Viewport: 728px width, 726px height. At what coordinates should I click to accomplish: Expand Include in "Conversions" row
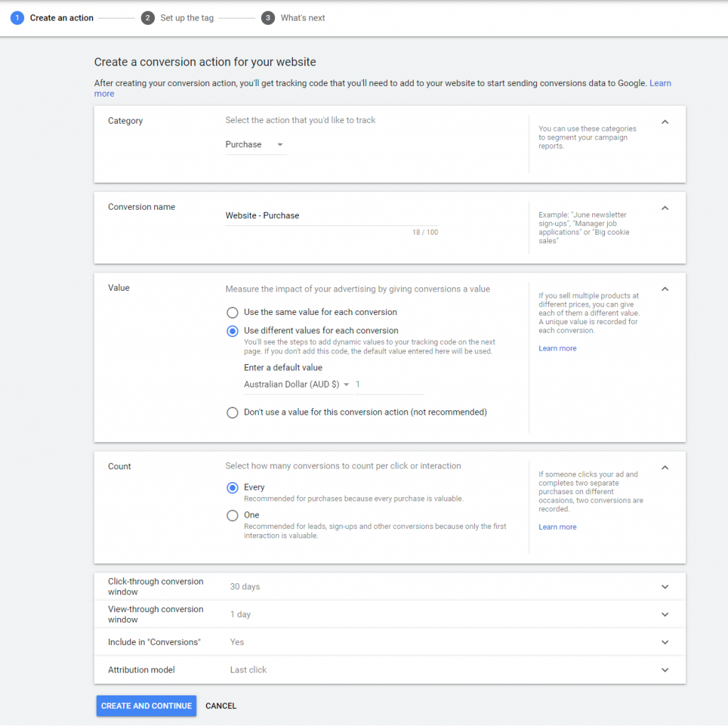(x=390, y=642)
